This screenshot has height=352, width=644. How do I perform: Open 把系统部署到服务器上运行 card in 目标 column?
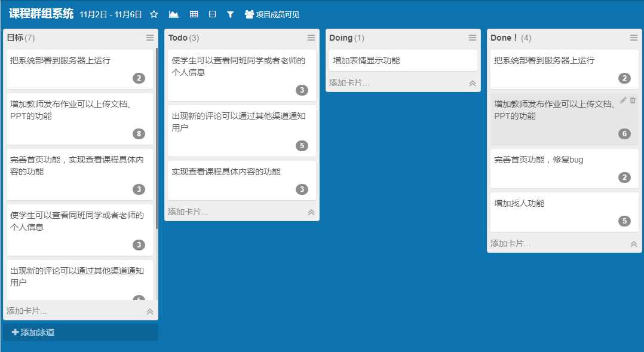79,69
